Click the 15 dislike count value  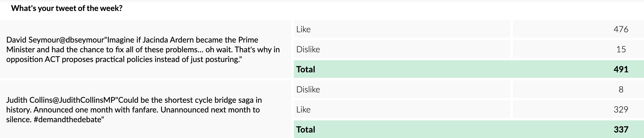621,50
